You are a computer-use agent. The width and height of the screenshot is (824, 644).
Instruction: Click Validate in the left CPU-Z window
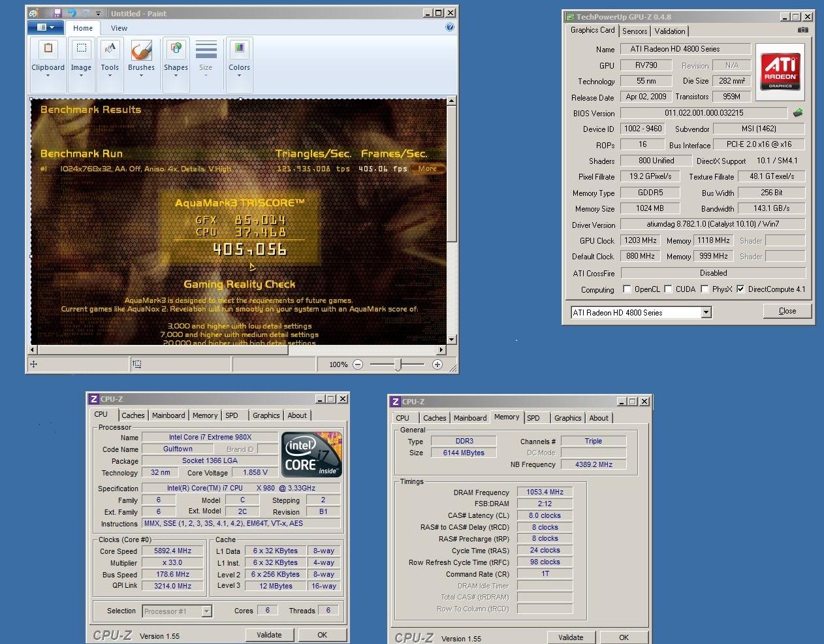click(269, 635)
